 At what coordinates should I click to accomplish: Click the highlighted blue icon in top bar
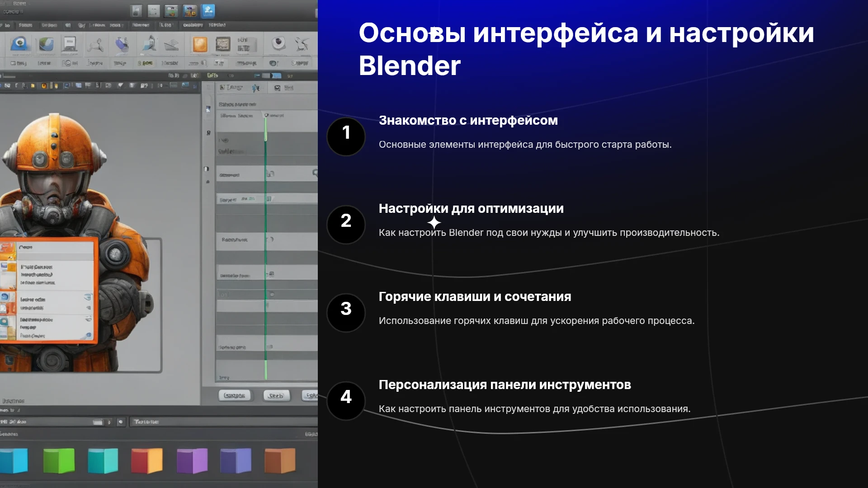point(208,11)
